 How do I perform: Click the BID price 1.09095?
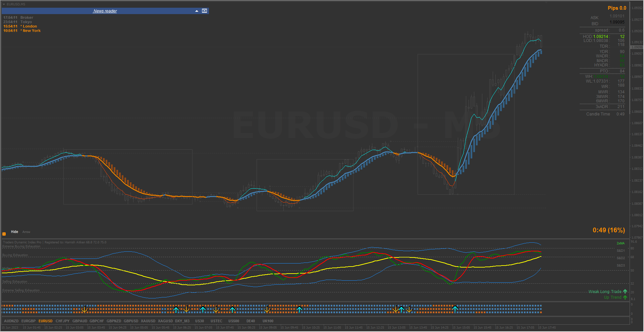click(x=617, y=22)
